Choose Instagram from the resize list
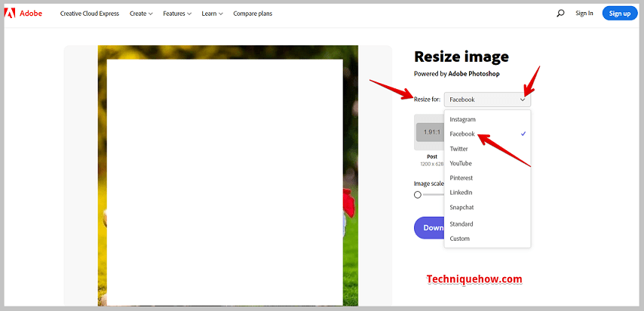Viewport: 644px width, 311px height. pos(487,119)
